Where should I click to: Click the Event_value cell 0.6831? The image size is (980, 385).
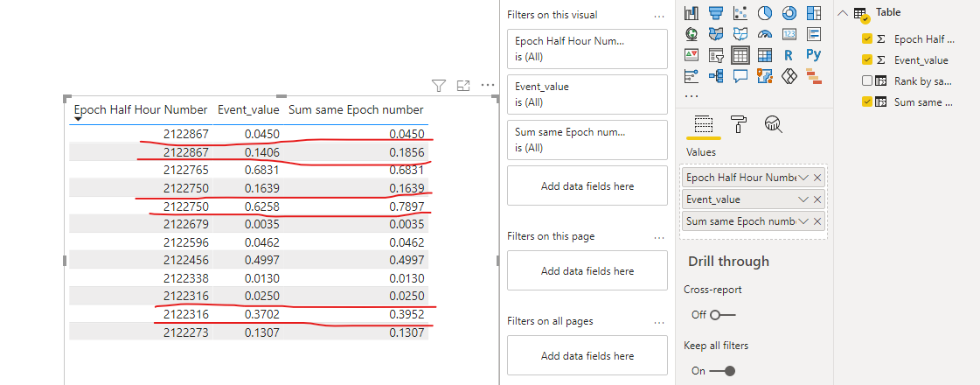click(262, 170)
